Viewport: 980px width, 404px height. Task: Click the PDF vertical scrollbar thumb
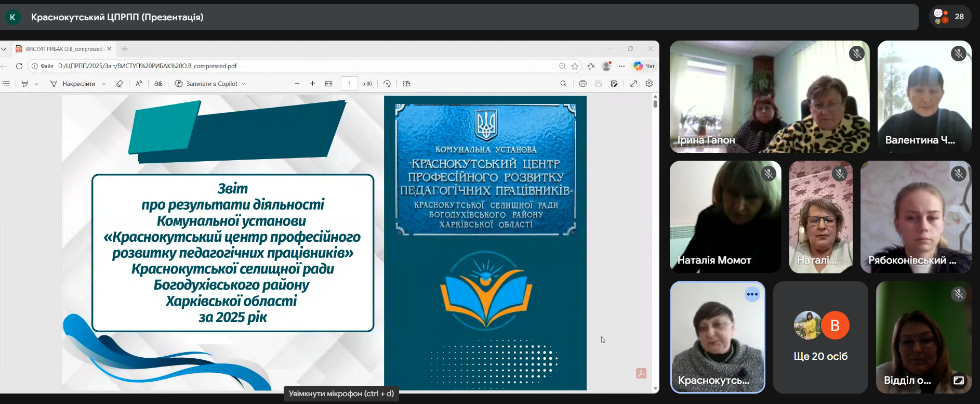tap(655, 103)
